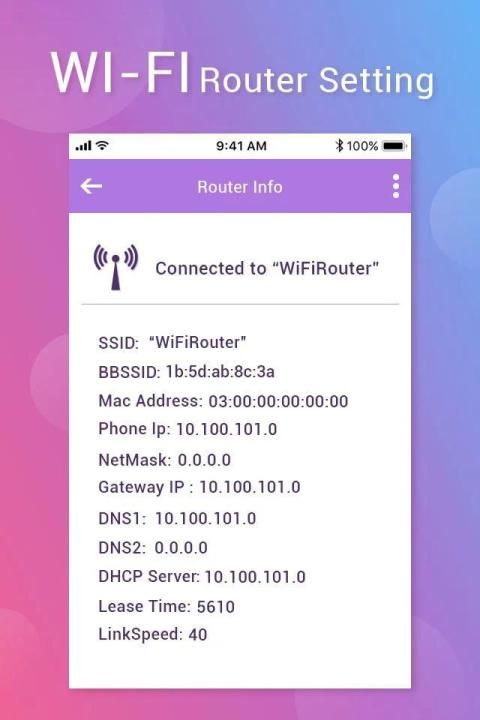Tap the WiFi antenna tower icon

coord(116,267)
